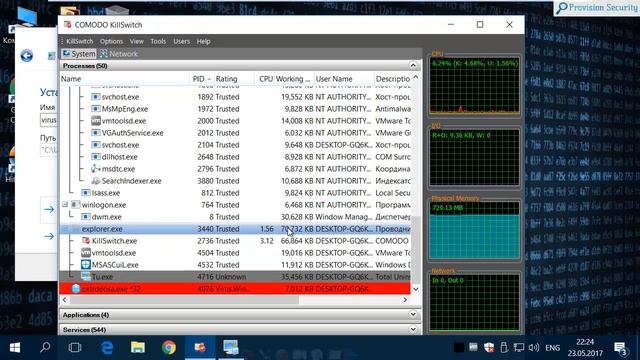Sort processes by CPU column
This screenshot has width=640, height=360.
point(265,79)
